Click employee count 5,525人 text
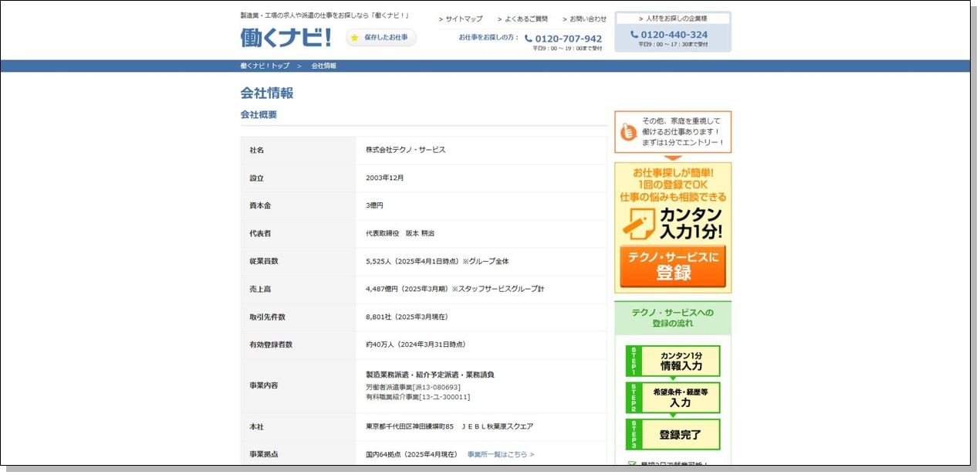This screenshot has height=475, width=980. (x=438, y=261)
